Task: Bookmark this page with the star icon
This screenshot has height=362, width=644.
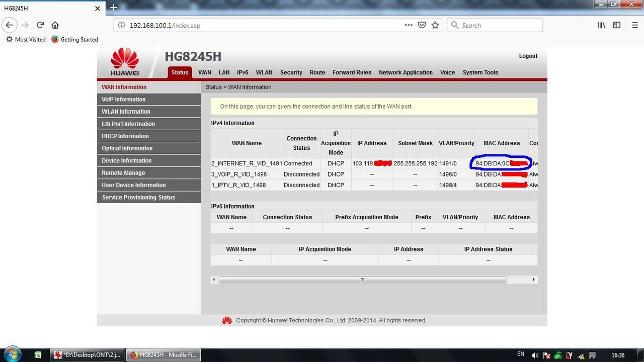Action: 435,25
